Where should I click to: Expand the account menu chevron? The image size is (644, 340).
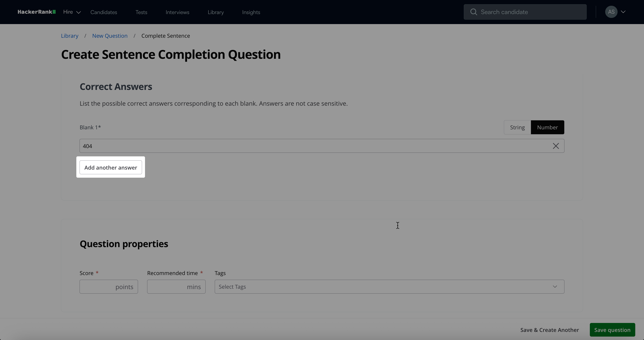click(623, 12)
